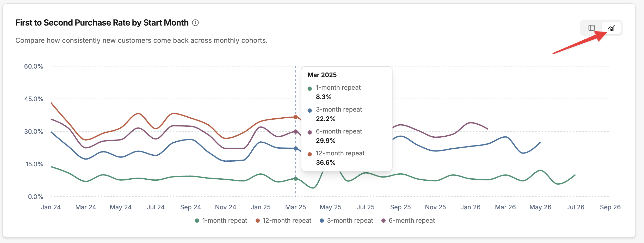Click the chart title text
Image resolution: width=644 pixels, height=243 pixels.
pyautogui.click(x=102, y=23)
